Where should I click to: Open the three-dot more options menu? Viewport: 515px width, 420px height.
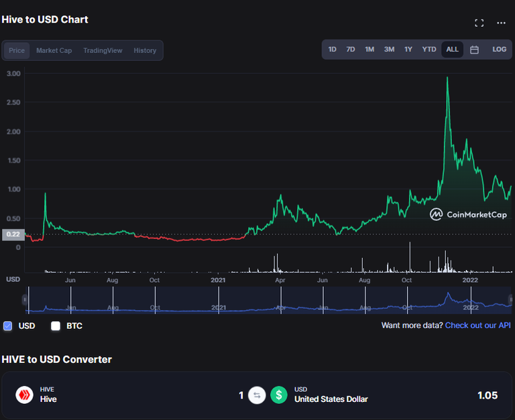click(501, 23)
